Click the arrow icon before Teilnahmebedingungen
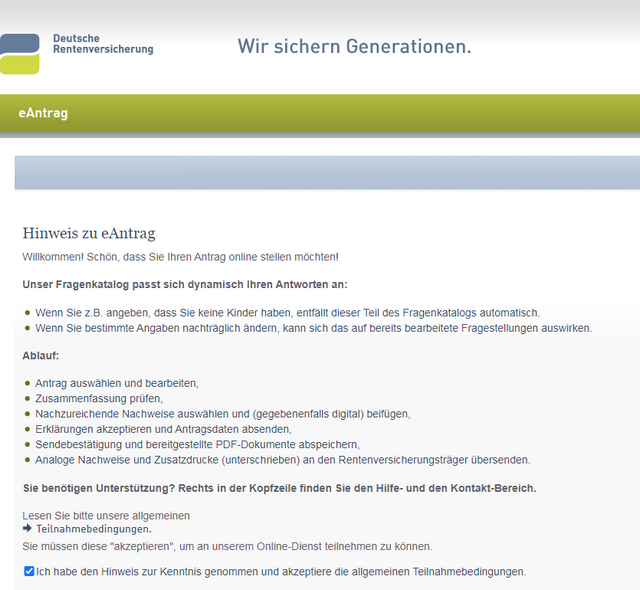The height and width of the screenshot is (590, 640). (28, 529)
